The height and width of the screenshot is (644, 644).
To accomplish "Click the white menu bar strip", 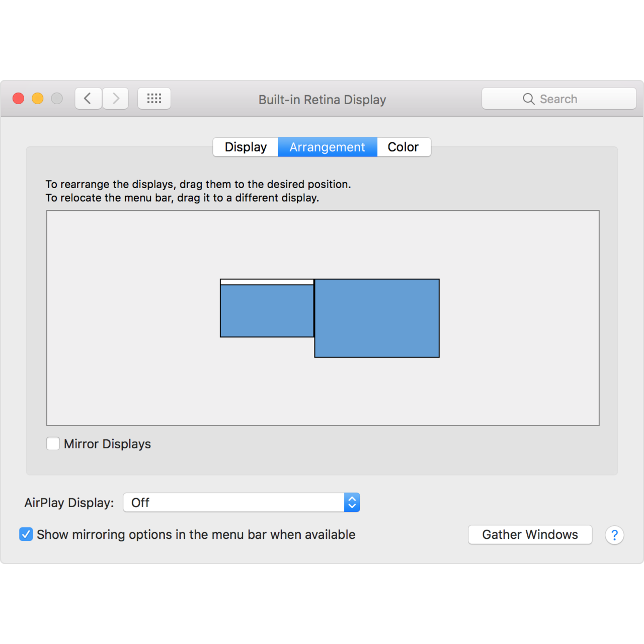I will point(267,282).
